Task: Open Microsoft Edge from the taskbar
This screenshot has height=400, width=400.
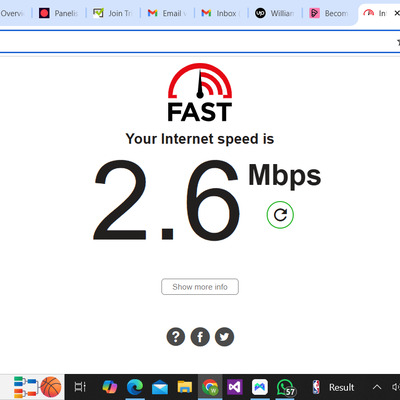Action: [x=135, y=387]
